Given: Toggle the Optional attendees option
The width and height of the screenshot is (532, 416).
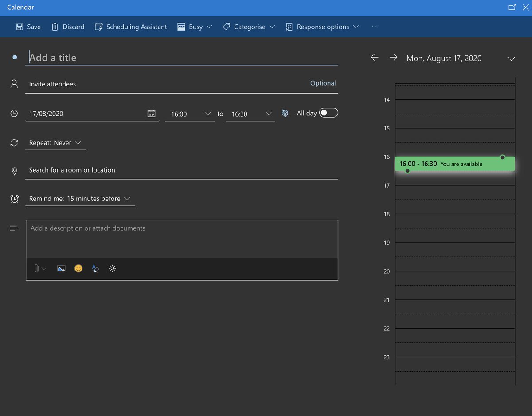Looking at the screenshot, I should point(323,83).
